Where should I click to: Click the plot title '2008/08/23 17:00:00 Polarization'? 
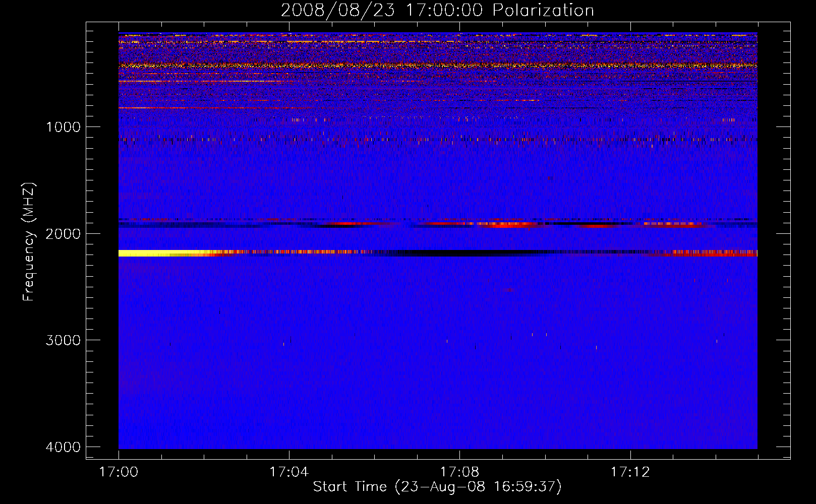tap(437, 10)
